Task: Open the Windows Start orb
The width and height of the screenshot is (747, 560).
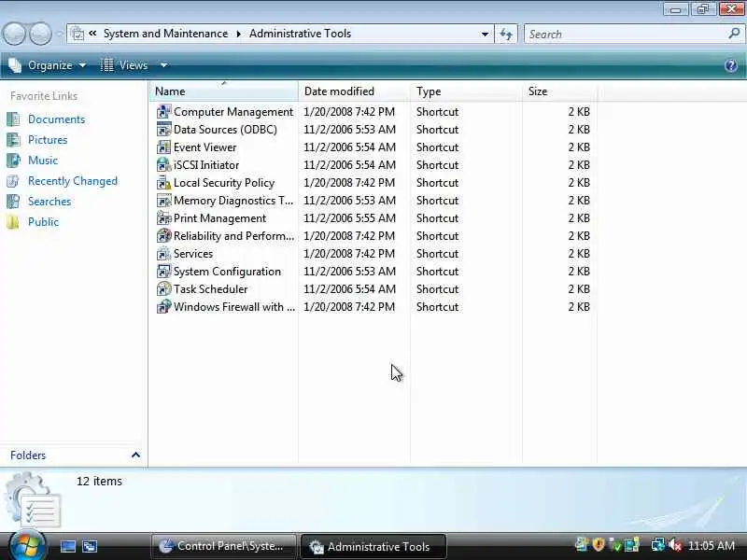Action: point(27,546)
